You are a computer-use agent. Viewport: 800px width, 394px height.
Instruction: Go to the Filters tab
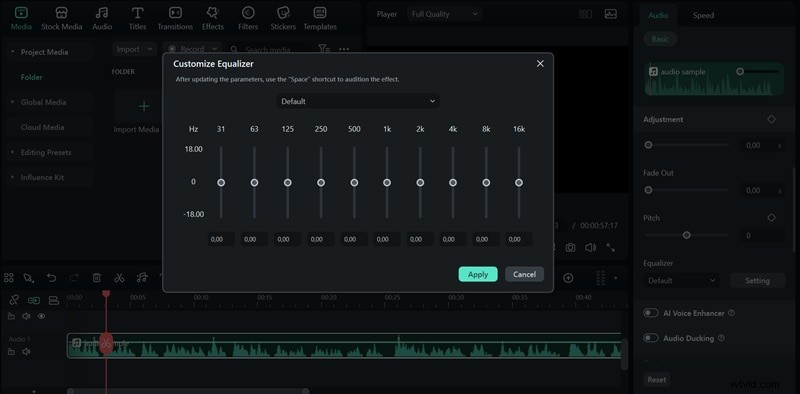coord(248,19)
